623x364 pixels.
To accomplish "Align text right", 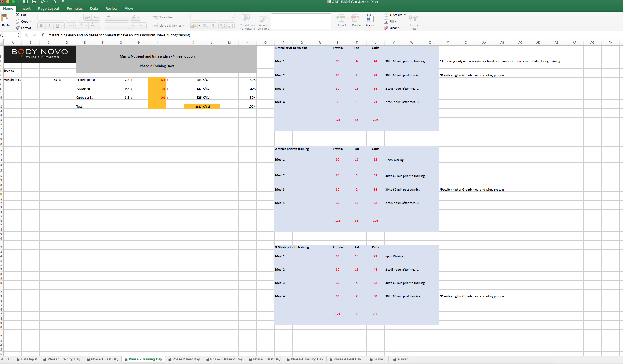I will point(125,26).
